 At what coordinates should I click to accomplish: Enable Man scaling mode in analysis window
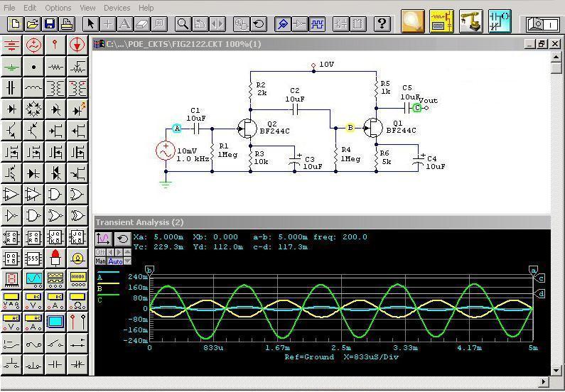click(x=100, y=261)
